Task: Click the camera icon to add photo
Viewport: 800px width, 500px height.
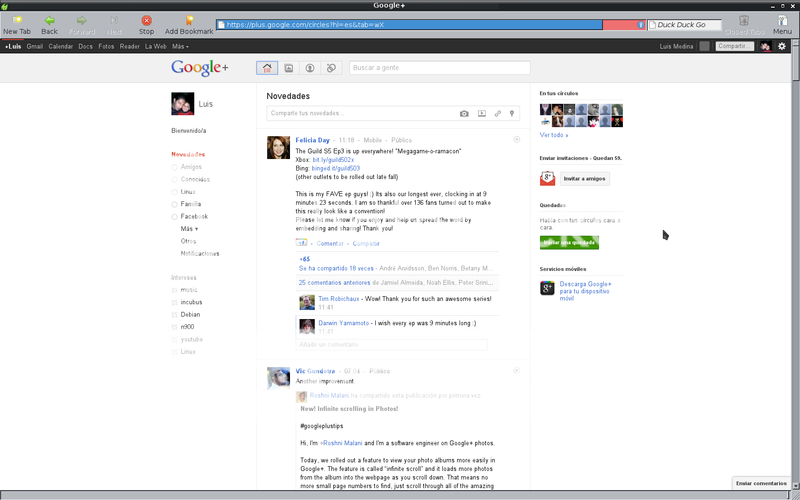Action: [464, 114]
